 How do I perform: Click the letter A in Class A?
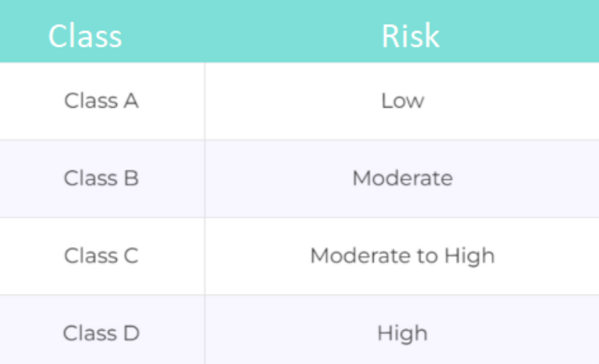[130, 101]
